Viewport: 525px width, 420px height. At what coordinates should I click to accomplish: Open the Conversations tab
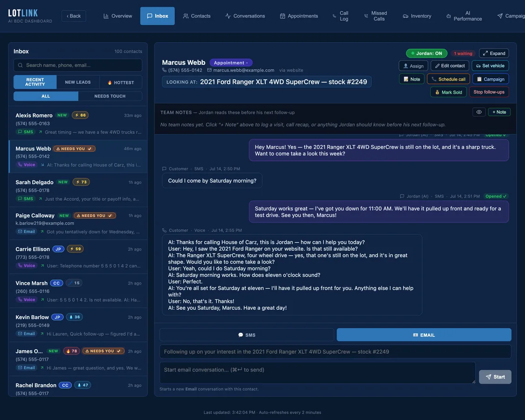245,16
